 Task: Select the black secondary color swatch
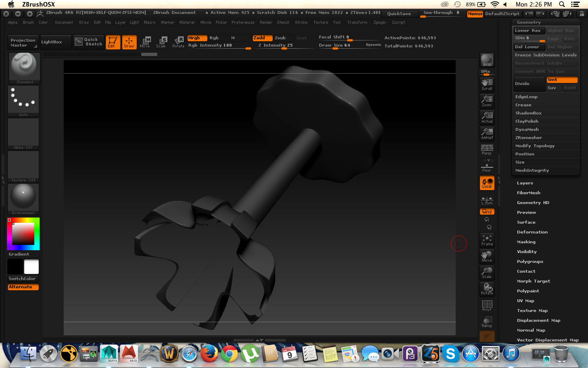[15, 267]
